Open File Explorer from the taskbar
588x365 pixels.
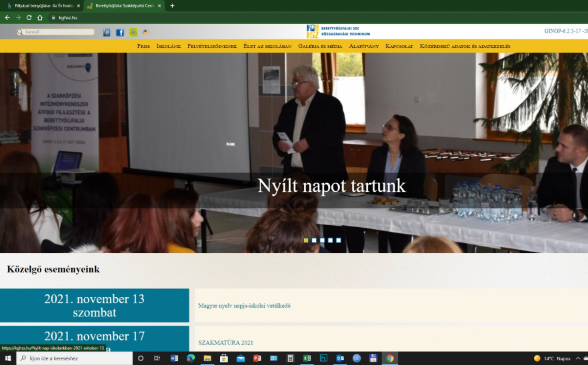pos(207,358)
